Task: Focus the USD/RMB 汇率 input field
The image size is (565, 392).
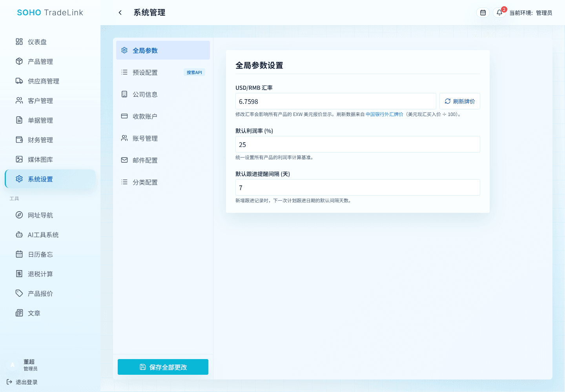Action: pyautogui.click(x=336, y=101)
